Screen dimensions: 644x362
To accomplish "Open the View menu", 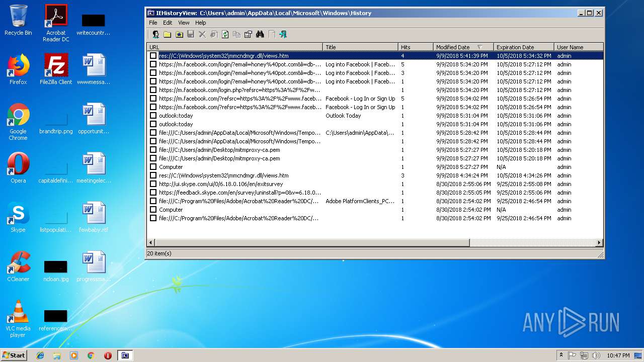I will 184,23.
